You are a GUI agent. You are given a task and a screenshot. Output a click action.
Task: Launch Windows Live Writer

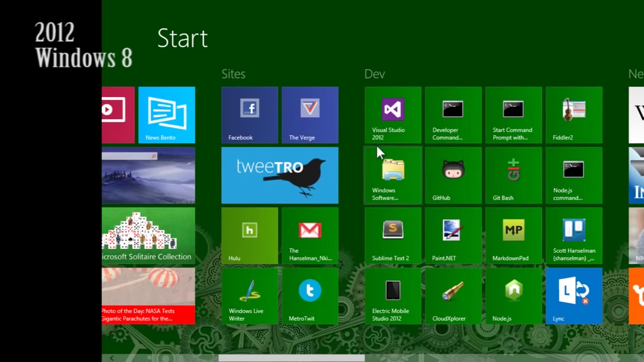point(250,296)
